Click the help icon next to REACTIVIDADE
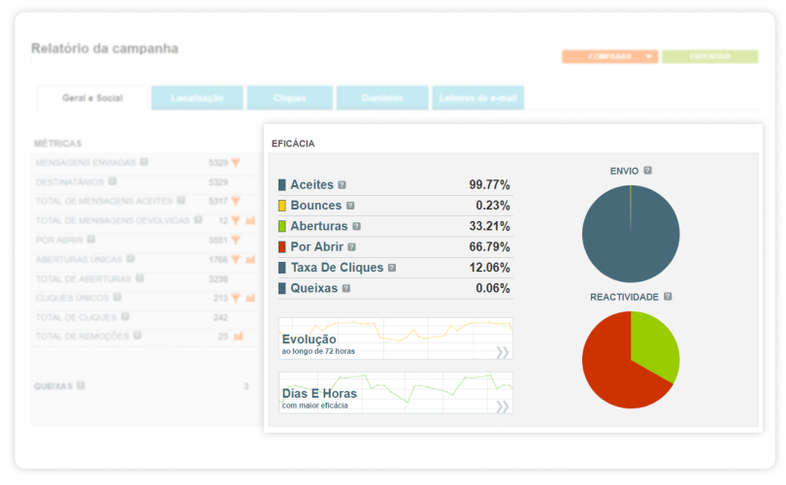 [x=668, y=297]
